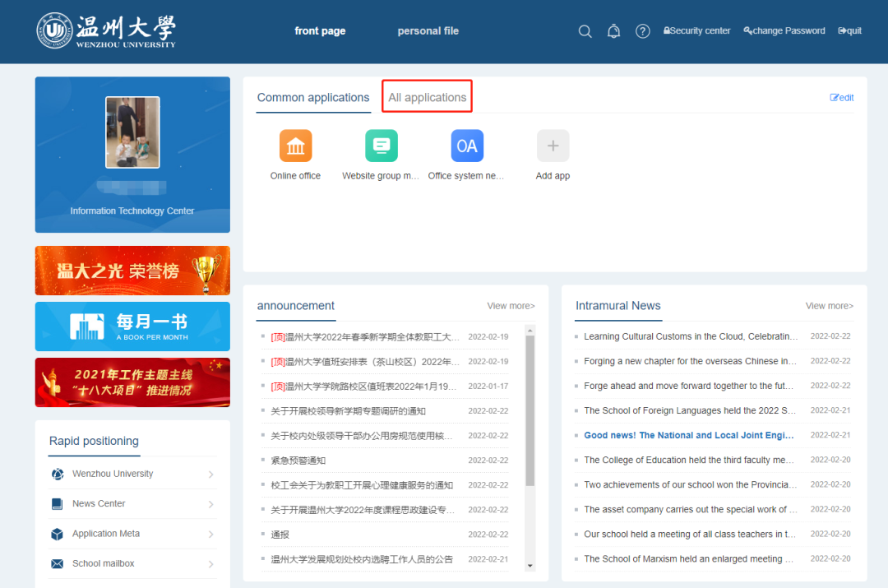Launch Online office app icon
Viewport: 888px width, 588px height.
296,146
